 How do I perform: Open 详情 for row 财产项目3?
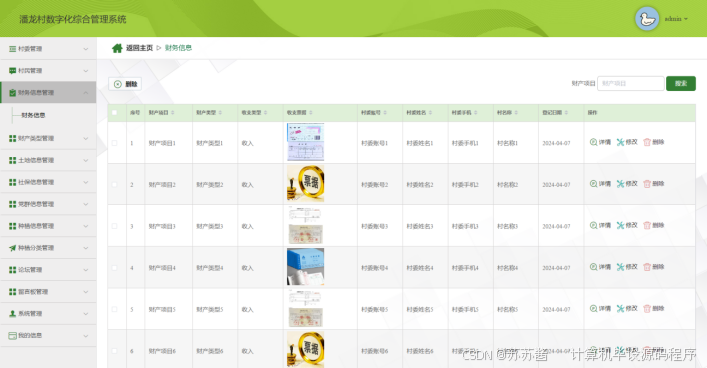coord(600,225)
